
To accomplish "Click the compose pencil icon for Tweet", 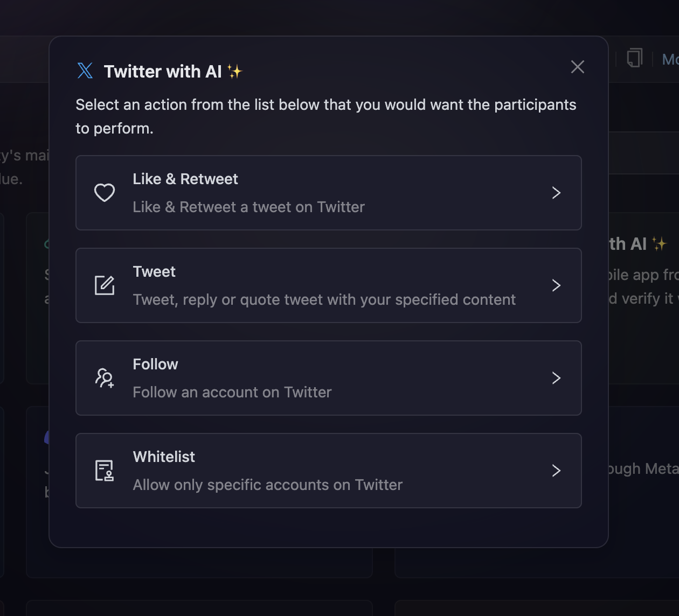I will click(105, 285).
